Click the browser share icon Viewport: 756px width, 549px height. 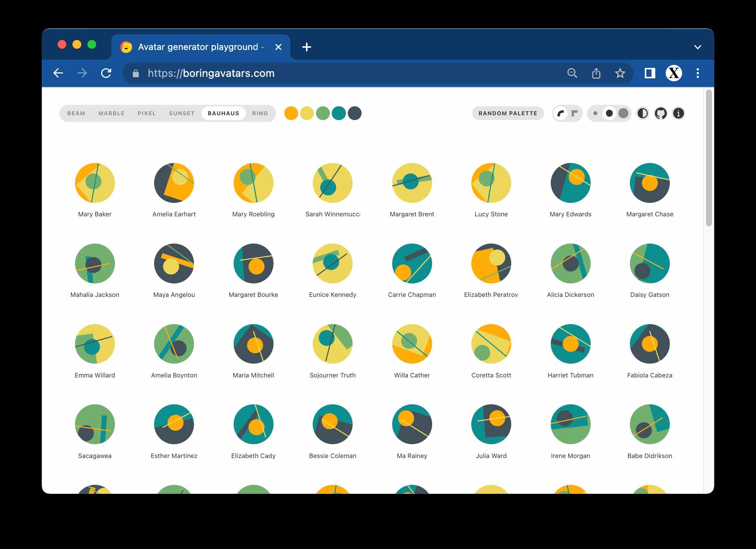596,73
